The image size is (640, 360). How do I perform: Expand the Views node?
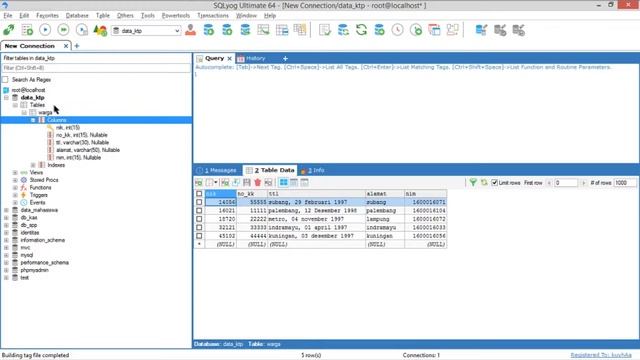click(x=15, y=173)
